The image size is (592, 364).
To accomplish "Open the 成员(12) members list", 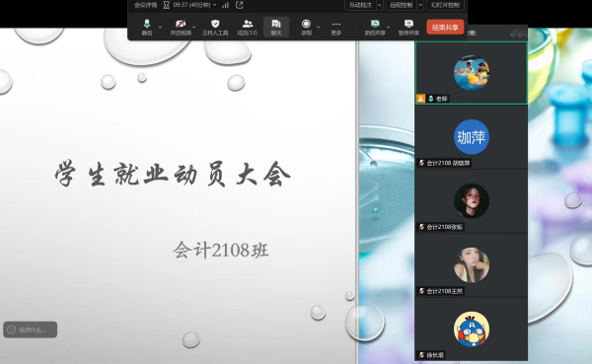I will [x=248, y=28].
